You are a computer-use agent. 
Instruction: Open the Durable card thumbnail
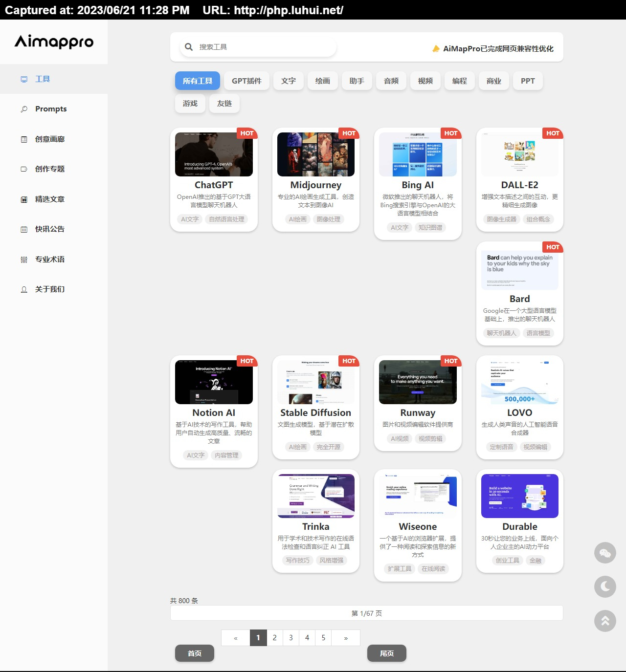click(520, 496)
